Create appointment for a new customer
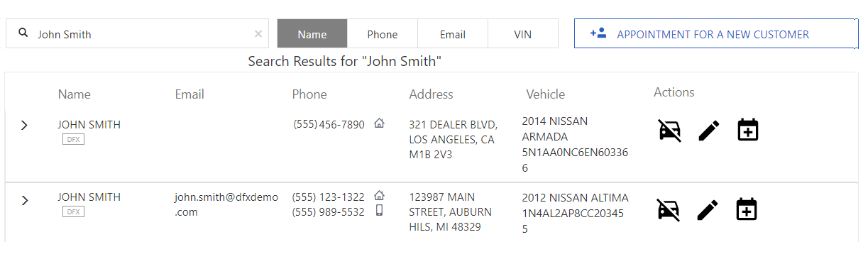The width and height of the screenshot is (868, 259). click(x=716, y=33)
